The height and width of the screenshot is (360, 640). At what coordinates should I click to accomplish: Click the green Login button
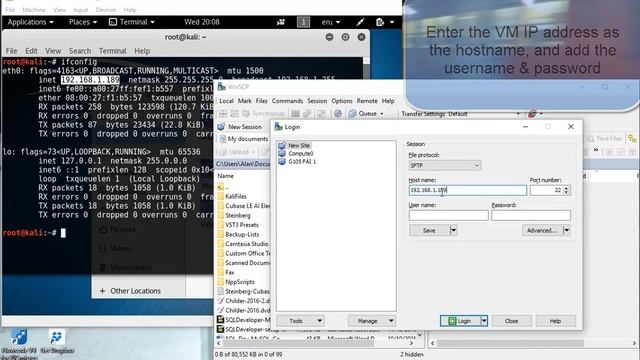pyautogui.click(x=460, y=321)
